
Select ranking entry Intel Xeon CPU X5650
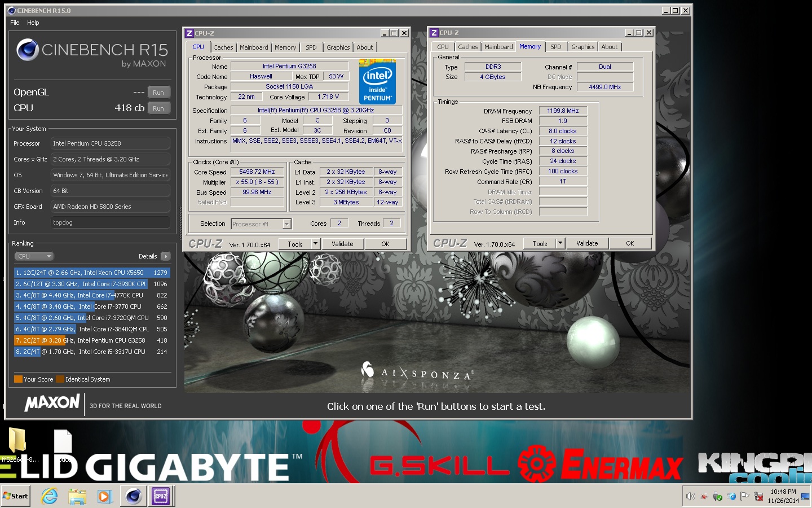coord(92,273)
